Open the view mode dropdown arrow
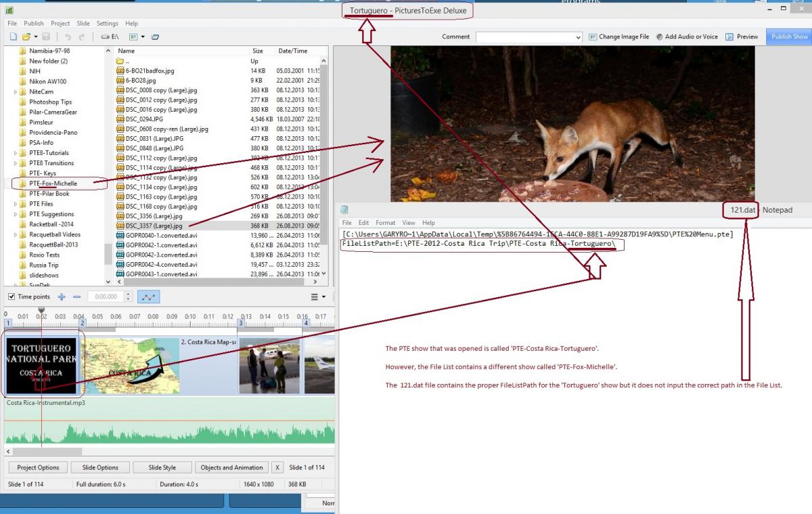812x514 pixels. [143, 37]
